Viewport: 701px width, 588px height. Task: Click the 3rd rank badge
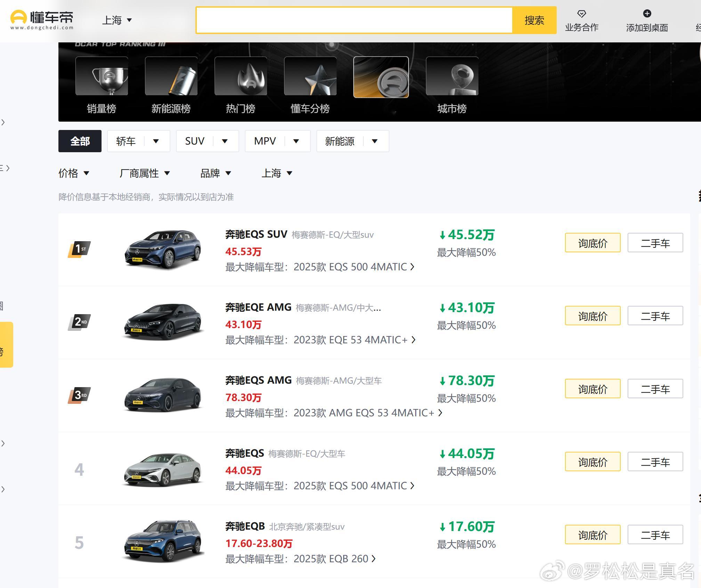[79, 395]
